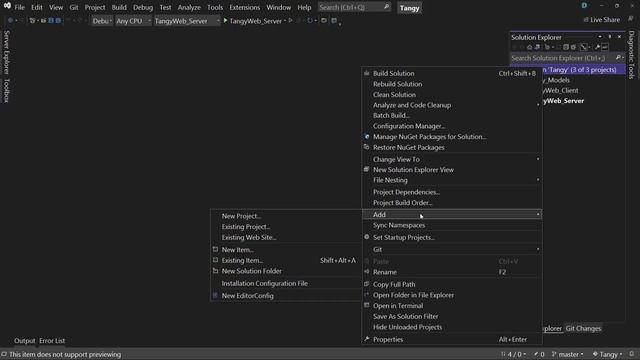
Task: Click the Solution Explorer search magnifier icon
Action: 618,58
